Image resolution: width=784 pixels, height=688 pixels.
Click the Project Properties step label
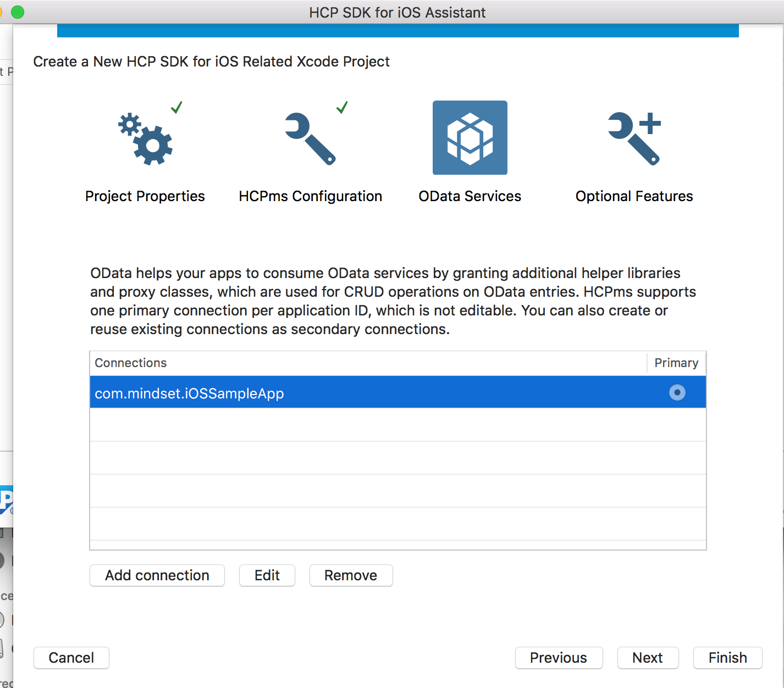(x=145, y=196)
